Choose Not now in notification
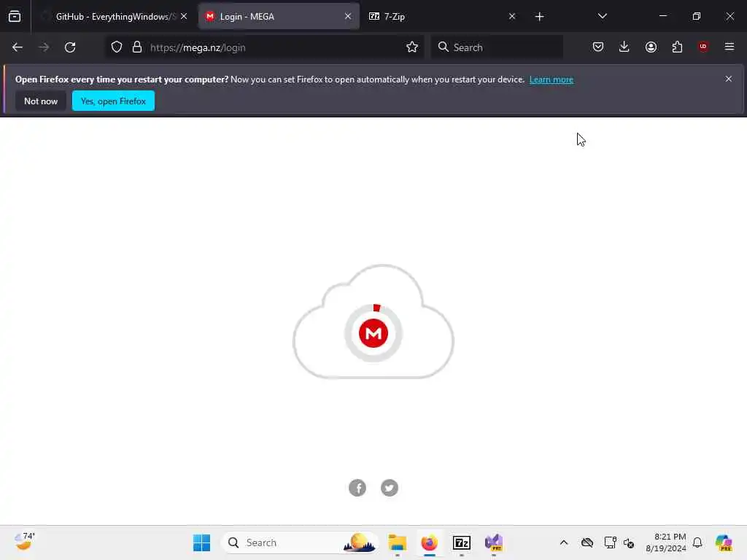 pyautogui.click(x=41, y=101)
